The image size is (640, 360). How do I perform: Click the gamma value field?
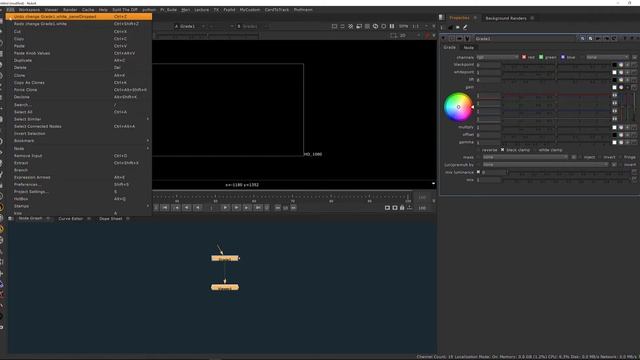[x=488, y=142]
